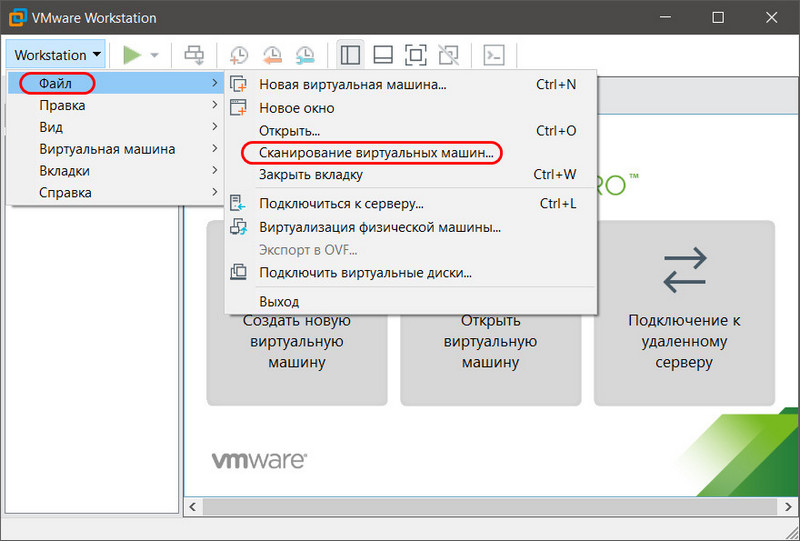This screenshot has width=800, height=541.
Task: Click the new window icon in menu
Action: click(x=238, y=108)
